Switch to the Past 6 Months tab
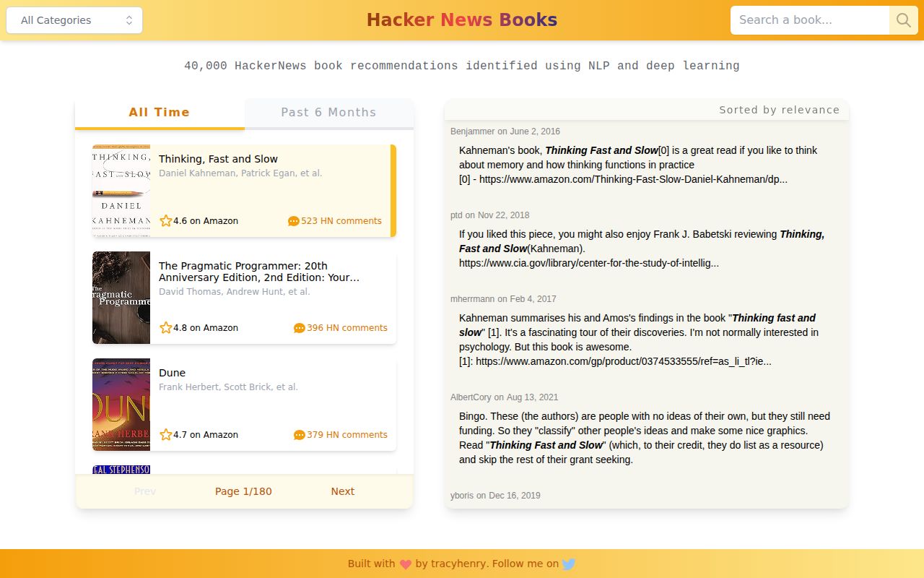924x578 pixels. point(328,112)
